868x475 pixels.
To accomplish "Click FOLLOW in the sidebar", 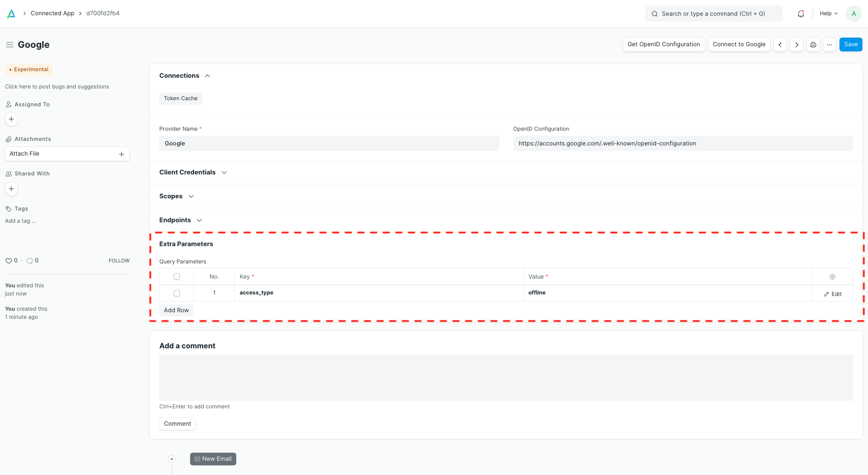I will click(119, 261).
